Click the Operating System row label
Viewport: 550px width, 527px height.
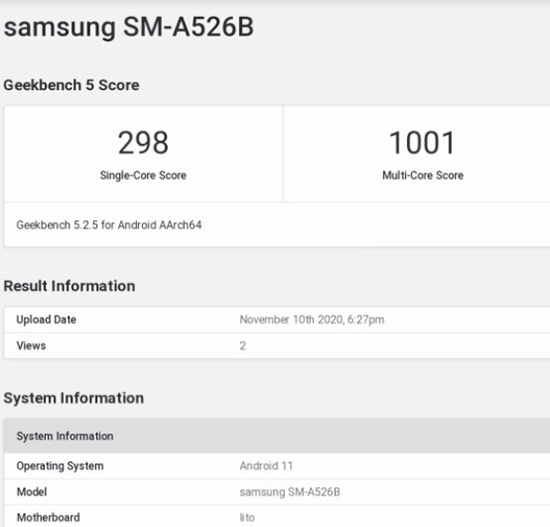60,466
